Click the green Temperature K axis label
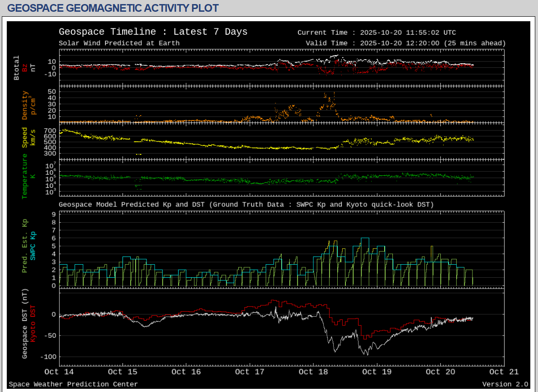The height and width of the screenshot is (392, 538). point(25,176)
